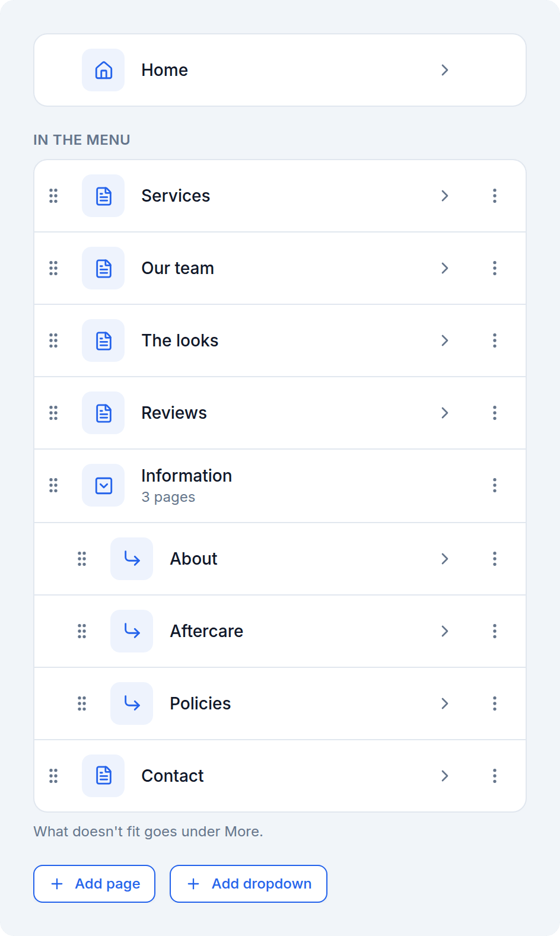
Task: Select the Our team menu item label
Action: (177, 268)
